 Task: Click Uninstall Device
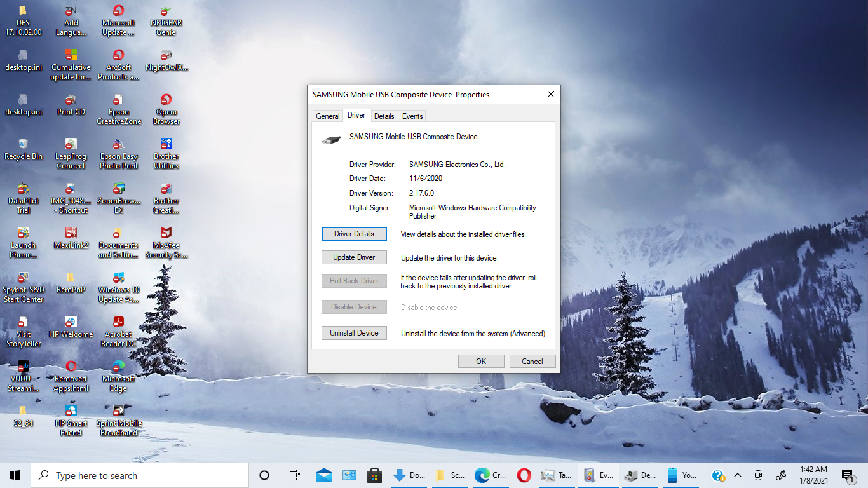point(354,333)
